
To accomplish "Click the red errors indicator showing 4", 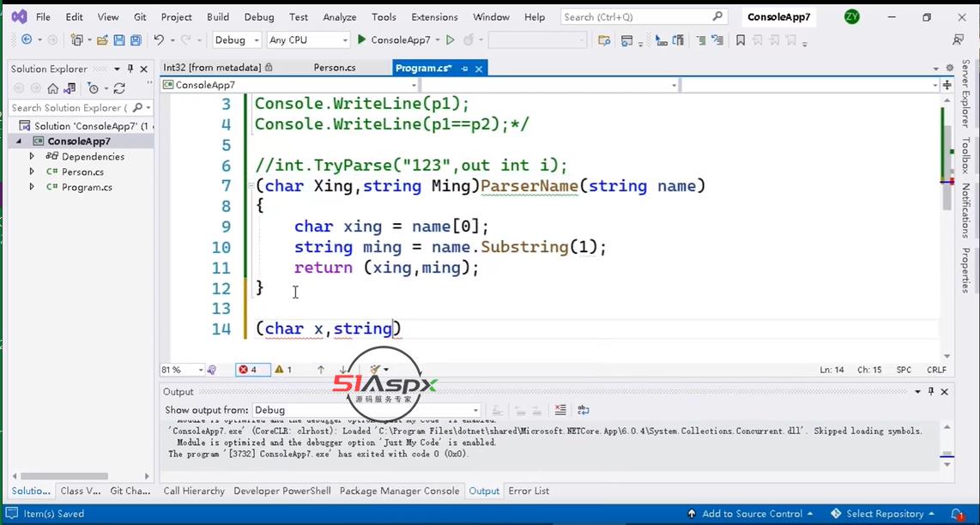I will tap(249, 370).
